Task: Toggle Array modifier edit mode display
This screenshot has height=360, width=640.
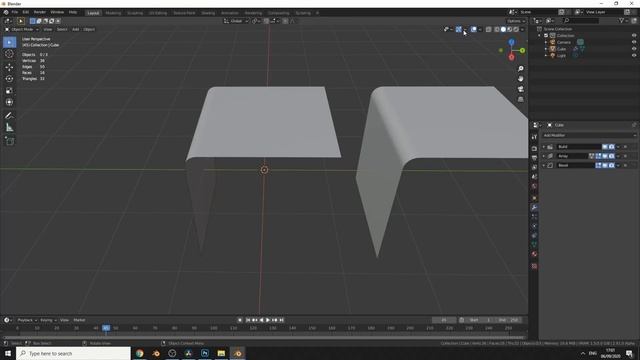Action: point(598,156)
